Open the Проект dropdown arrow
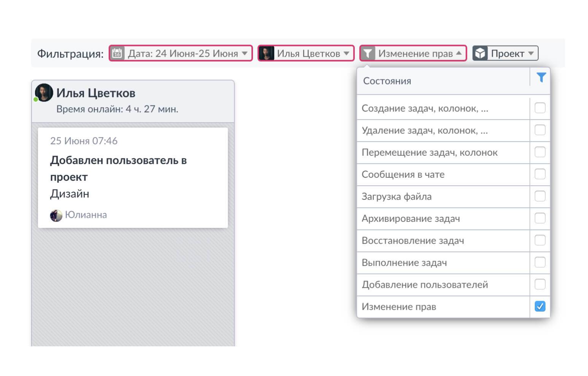 (x=531, y=53)
